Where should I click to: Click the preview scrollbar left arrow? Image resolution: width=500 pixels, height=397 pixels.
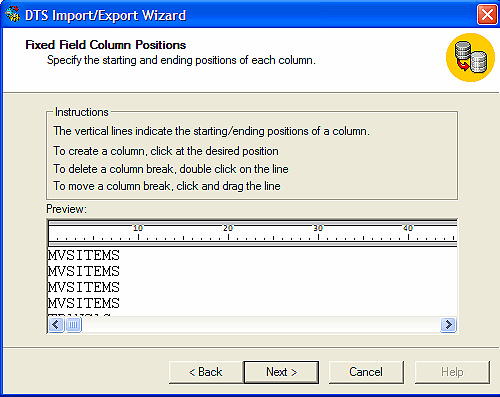pos(56,324)
